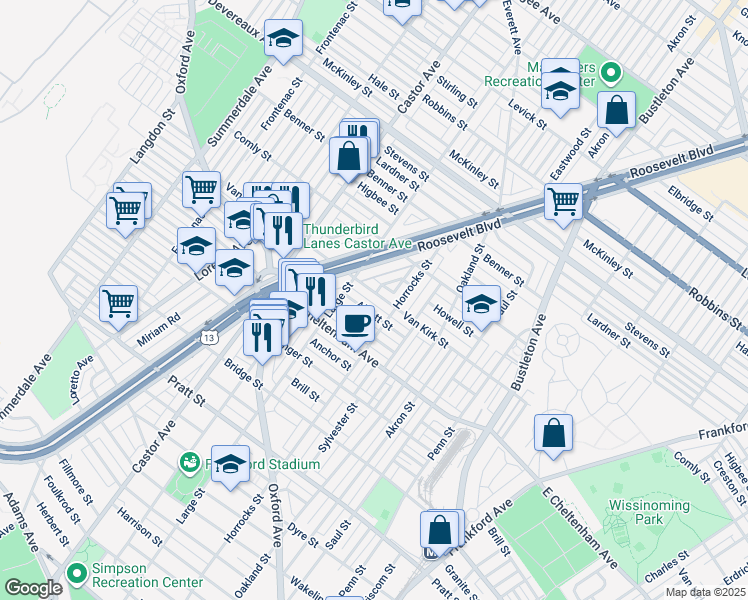Viewport: 748px width, 600px height.
Task: Click the Pratt St label near Bridge St
Action: coord(187,390)
